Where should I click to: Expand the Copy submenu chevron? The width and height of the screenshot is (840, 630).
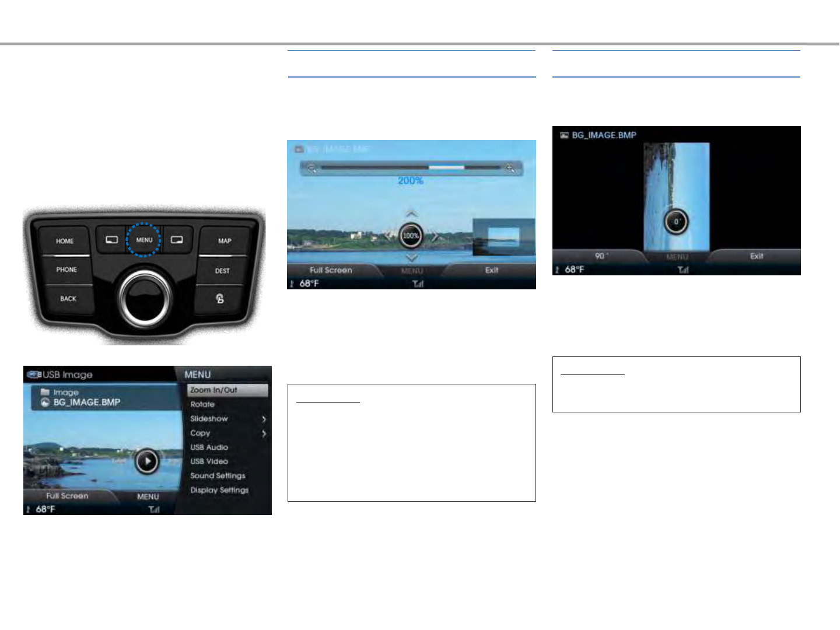[264, 433]
